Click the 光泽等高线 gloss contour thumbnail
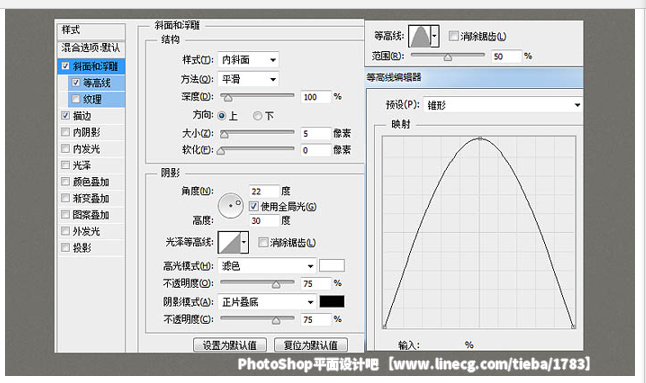Image resolution: width=646 pixels, height=383 pixels. click(229, 242)
